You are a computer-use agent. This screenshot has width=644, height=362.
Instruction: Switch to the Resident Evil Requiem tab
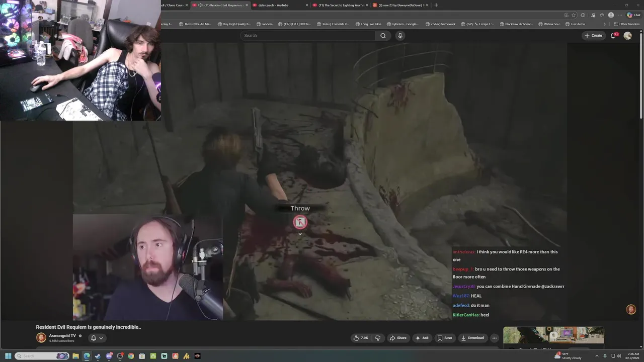click(x=220, y=5)
